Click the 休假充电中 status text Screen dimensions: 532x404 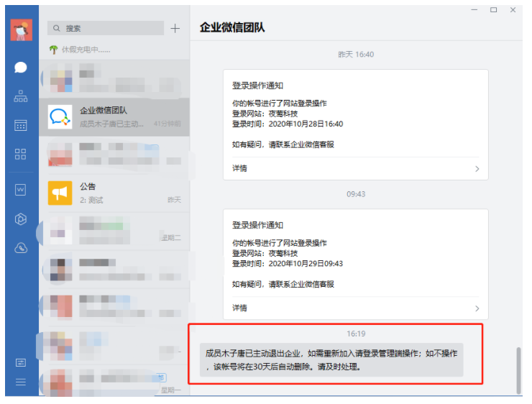click(86, 50)
